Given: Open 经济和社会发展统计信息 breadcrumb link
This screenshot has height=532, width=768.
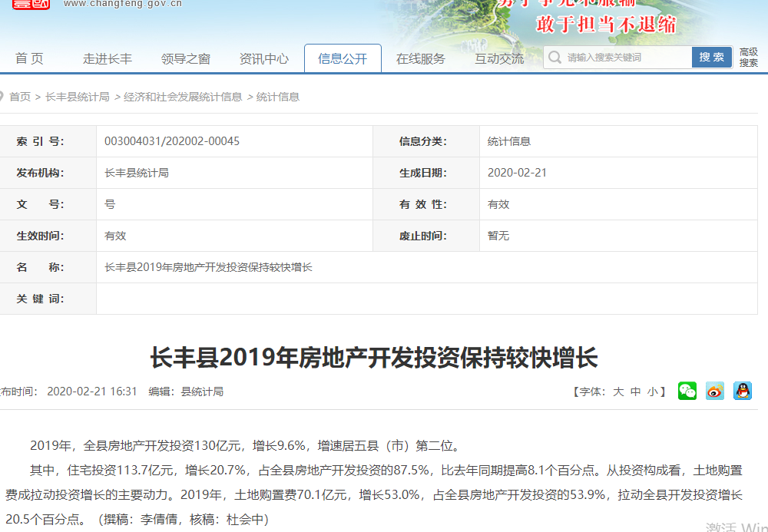Looking at the screenshot, I should click(183, 97).
